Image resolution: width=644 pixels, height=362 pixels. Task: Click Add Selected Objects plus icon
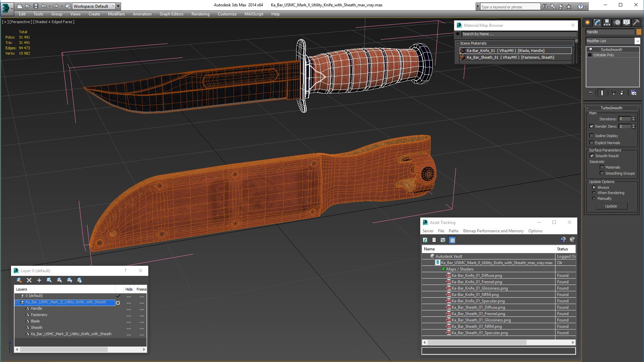[x=39, y=280]
